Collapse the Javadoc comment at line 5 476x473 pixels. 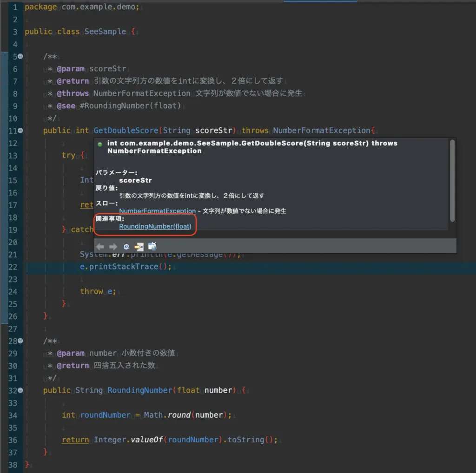pos(20,56)
